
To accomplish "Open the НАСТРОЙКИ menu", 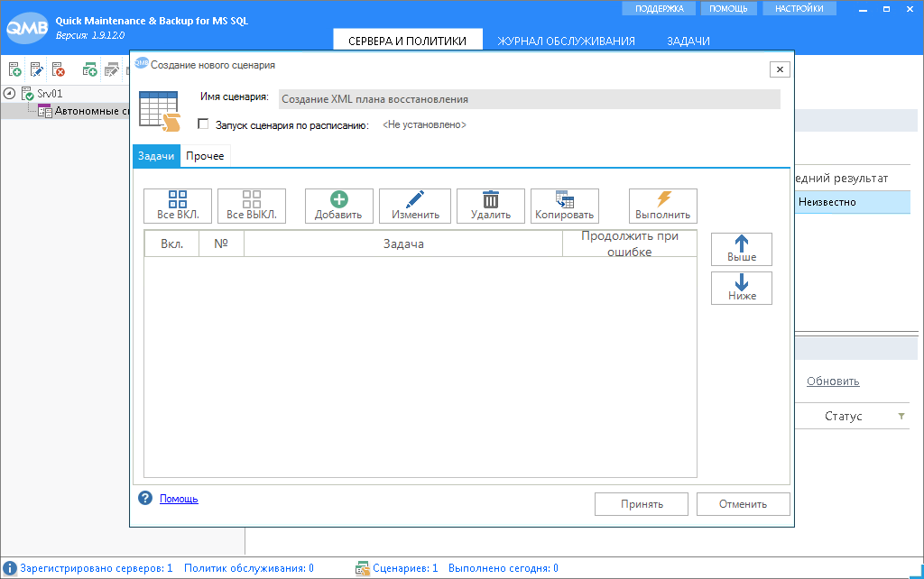I will [x=799, y=8].
